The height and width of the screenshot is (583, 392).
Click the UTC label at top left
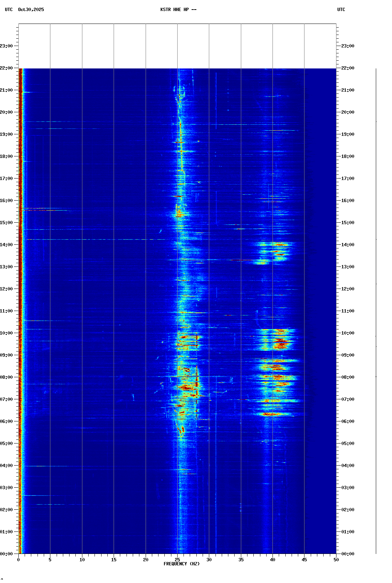click(8, 10)
